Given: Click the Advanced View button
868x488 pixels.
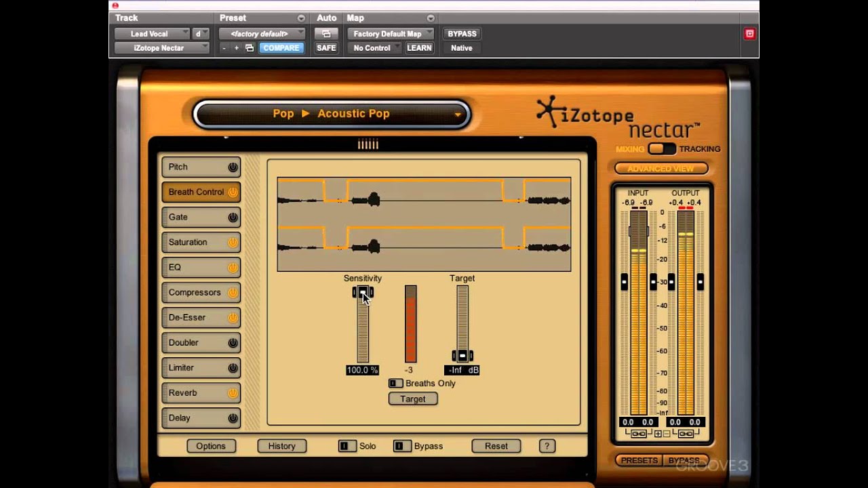Looking at the screenshot, I should point(661,168).
